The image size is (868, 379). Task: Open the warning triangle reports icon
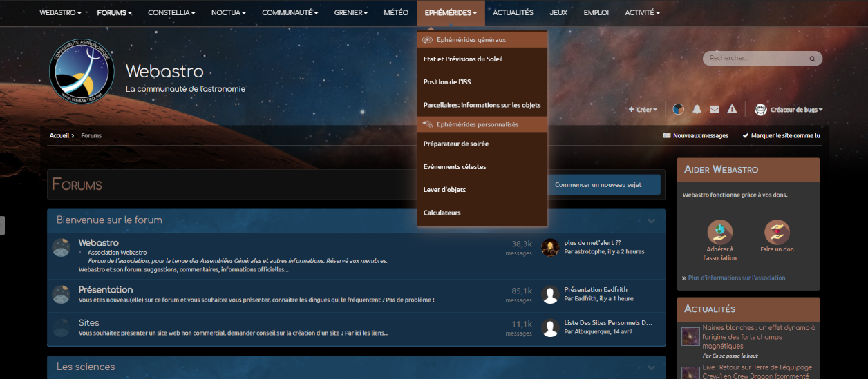732,109
